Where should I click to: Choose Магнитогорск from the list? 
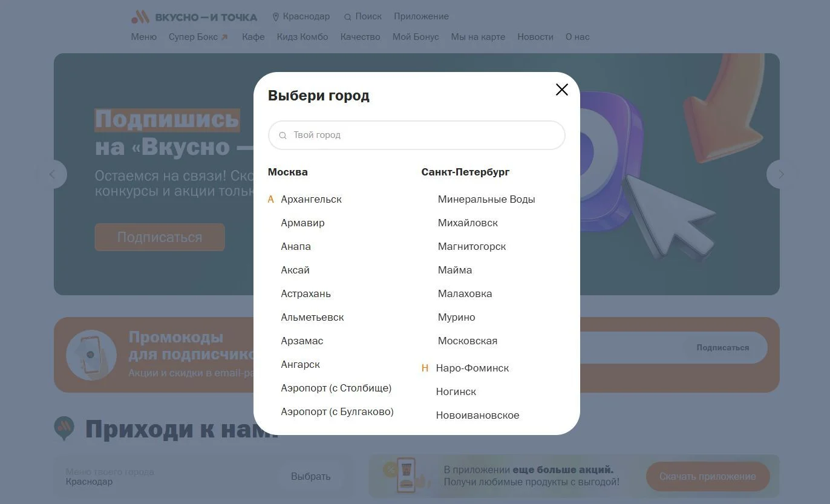[472, 246]
